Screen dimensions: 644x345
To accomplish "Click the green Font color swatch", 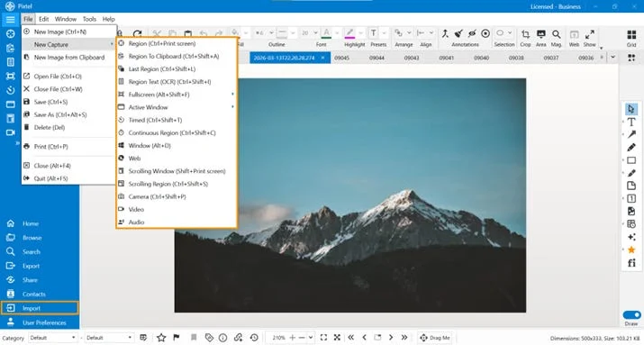I will pyautogui.click(x=327, y=33).
